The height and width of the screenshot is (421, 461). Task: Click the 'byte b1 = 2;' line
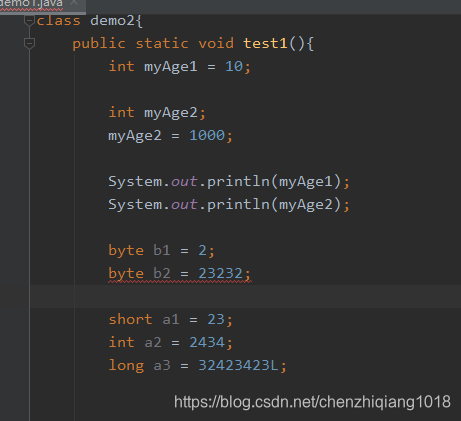(161, 251)
